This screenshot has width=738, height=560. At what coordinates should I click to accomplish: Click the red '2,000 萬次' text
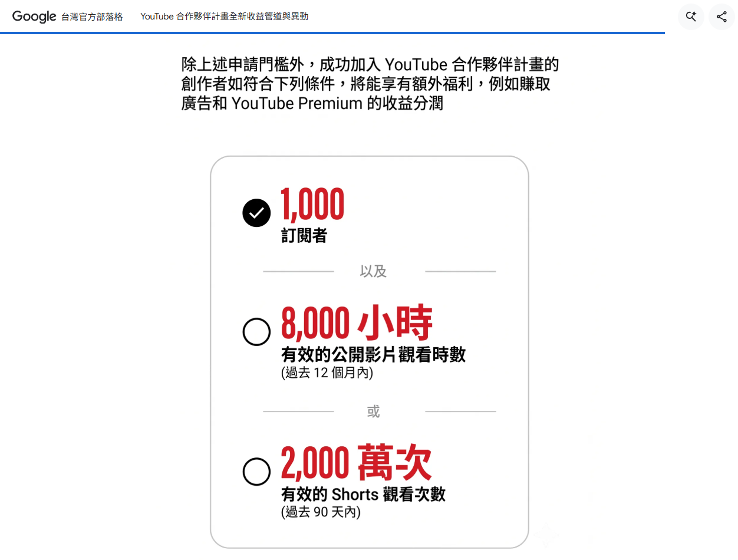[357, 462]
